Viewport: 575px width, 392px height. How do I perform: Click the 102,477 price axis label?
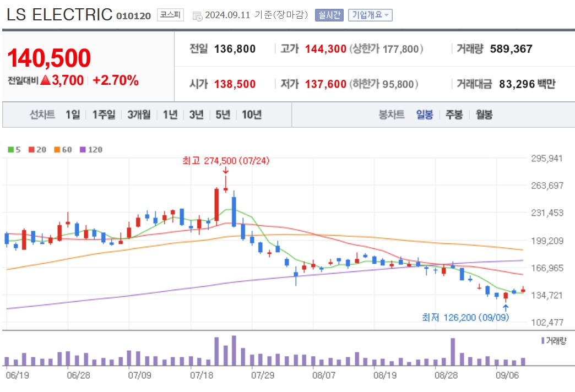click(547, 322)
